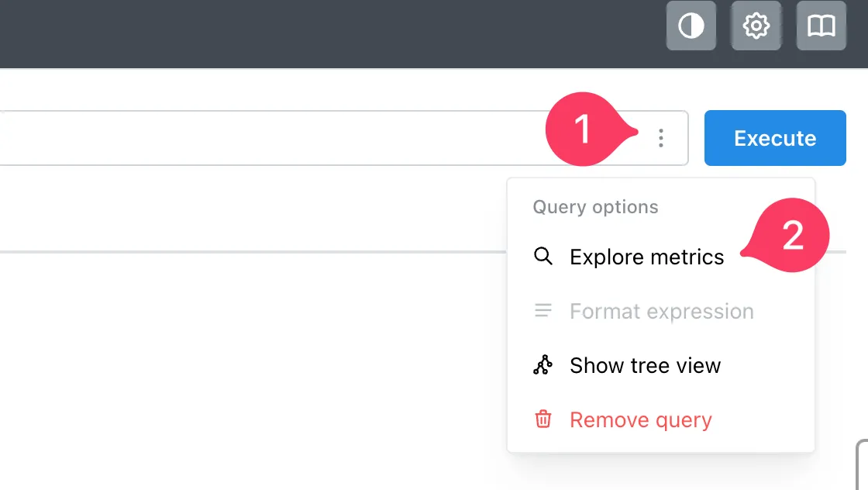
Task: Click the Query options menu header
Action: point(595,207)
